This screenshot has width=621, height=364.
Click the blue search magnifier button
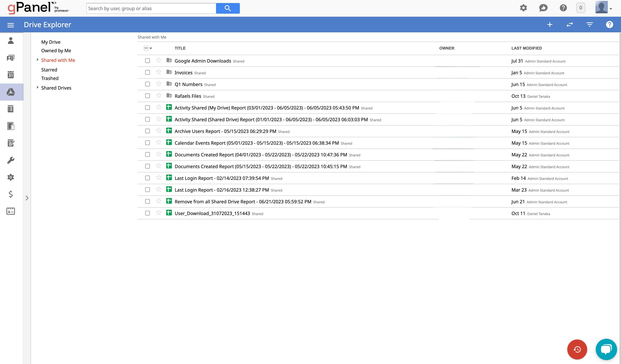coord(227,8)
